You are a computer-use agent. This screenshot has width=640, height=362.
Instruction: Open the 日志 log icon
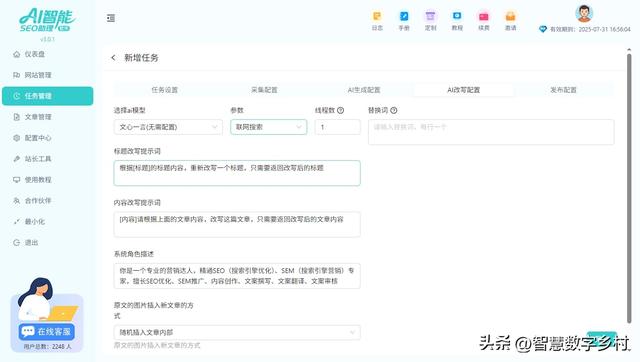point(377,20)
